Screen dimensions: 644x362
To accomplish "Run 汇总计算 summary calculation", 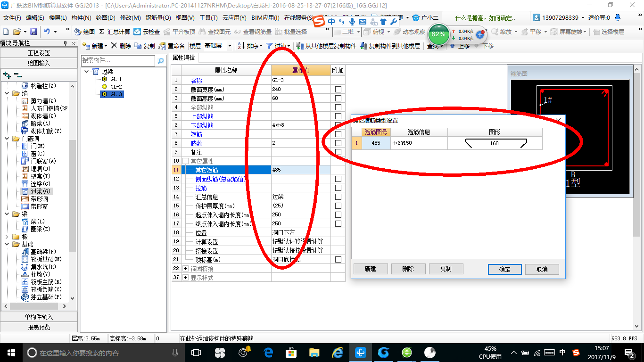I will pyautogui.click(x=115, y=32).
